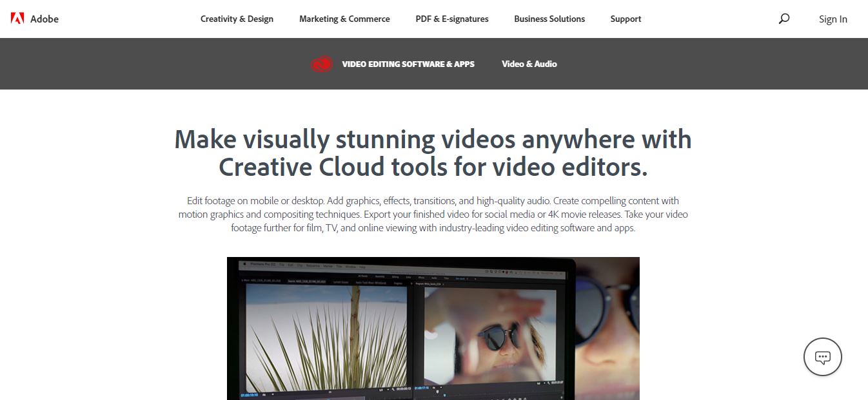Open the Business Solutions menu
The image size is (868, 400).
549,19
